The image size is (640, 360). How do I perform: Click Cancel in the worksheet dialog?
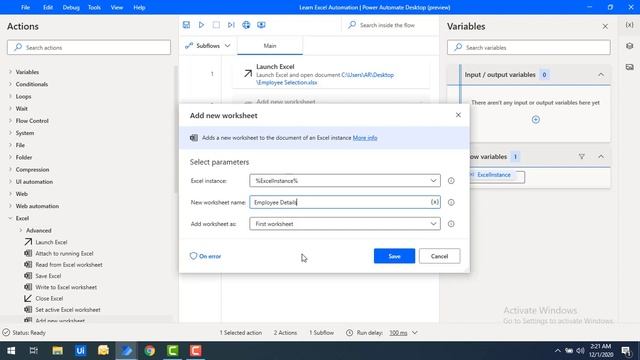click(x=439, y=256)
